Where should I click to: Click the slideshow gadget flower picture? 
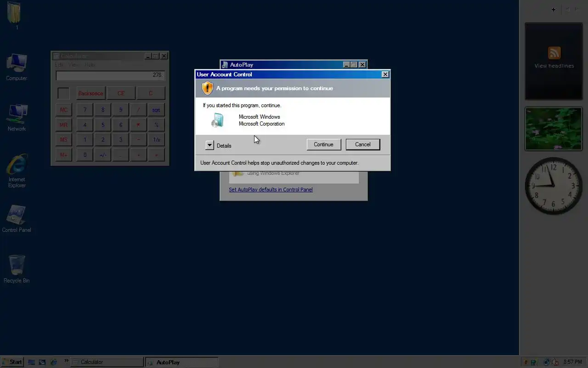click(x=554, y=129)
